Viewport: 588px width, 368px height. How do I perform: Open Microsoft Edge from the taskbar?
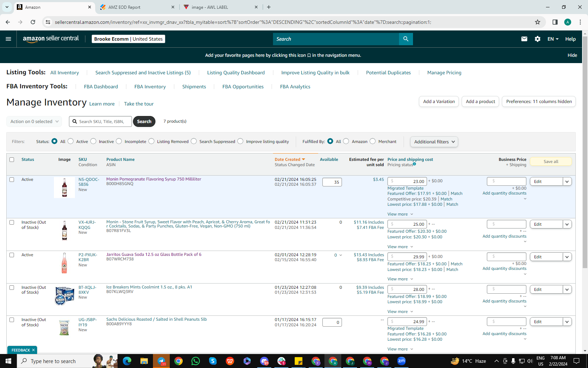click(x=127, y=361)
